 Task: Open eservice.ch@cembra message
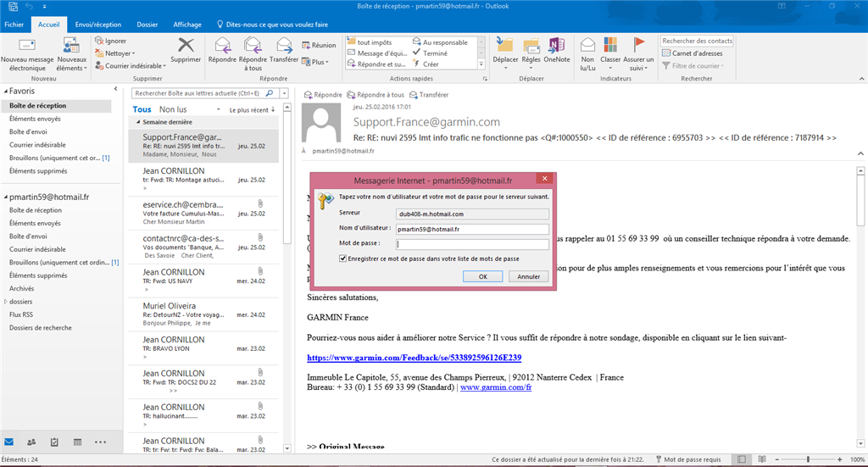pyautogui.click(x=203, y=213)
